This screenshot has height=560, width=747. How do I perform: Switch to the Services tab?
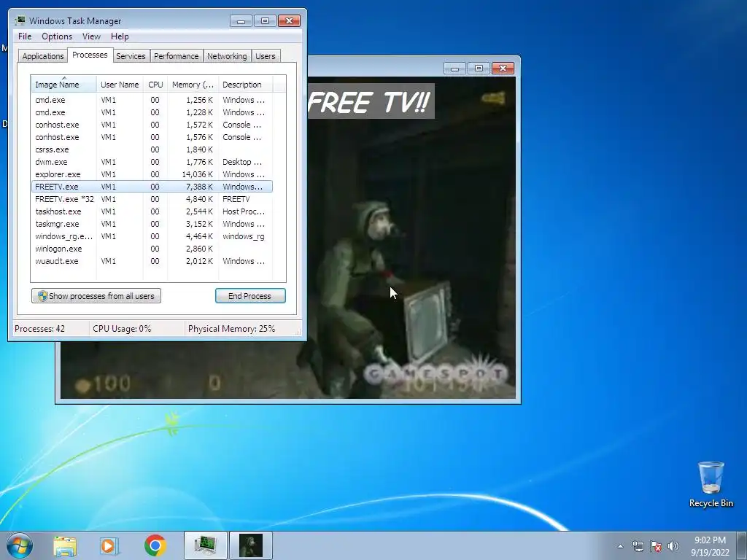pyautogui.click(x=131, y=55)
